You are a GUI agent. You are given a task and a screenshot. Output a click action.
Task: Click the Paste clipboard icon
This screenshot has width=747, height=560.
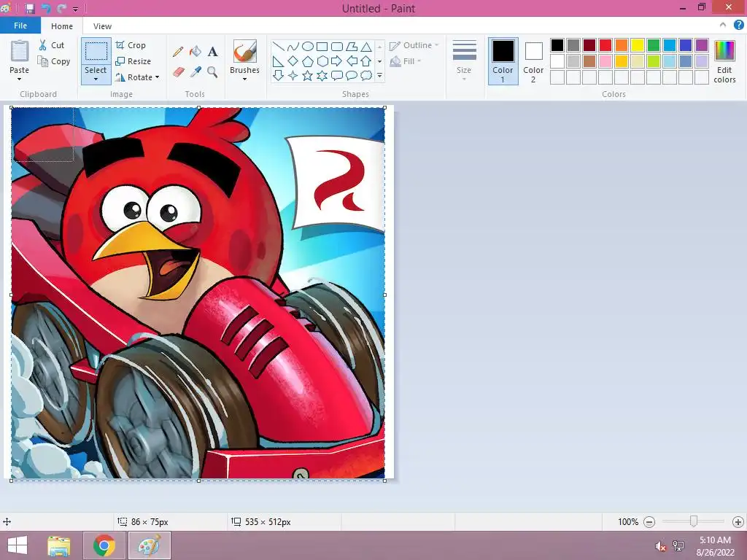[x=20, y=51]
